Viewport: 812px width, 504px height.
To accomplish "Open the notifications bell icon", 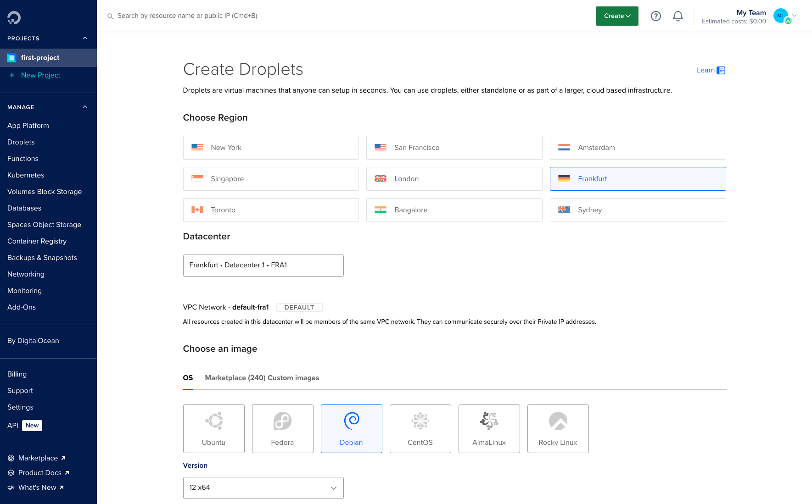I will pos(678,16).
